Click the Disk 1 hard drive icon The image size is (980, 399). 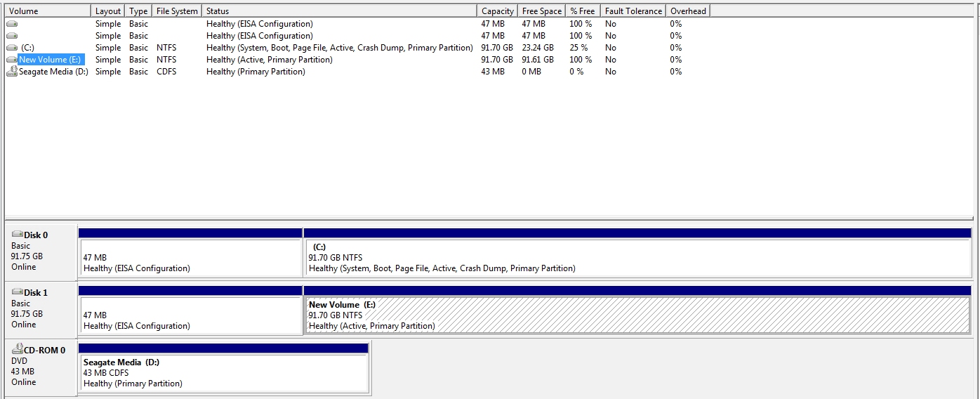(18, 292)
